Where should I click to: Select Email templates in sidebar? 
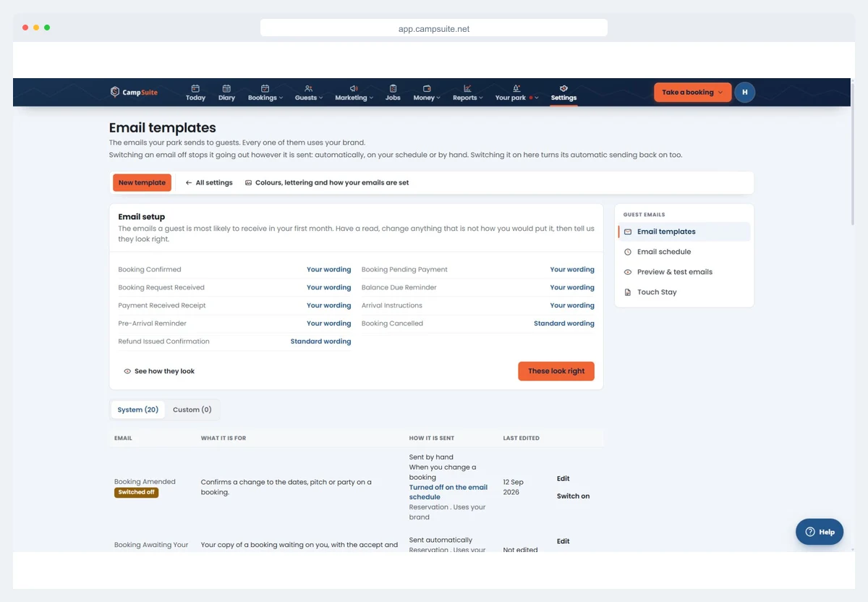(684, 232)
